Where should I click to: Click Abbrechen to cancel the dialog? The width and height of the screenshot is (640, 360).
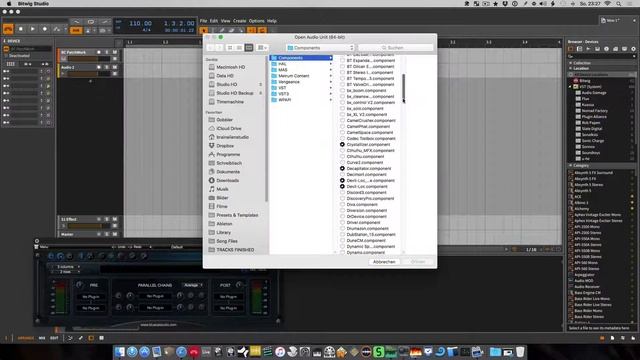pyautogui.click(x=384, y=262)
